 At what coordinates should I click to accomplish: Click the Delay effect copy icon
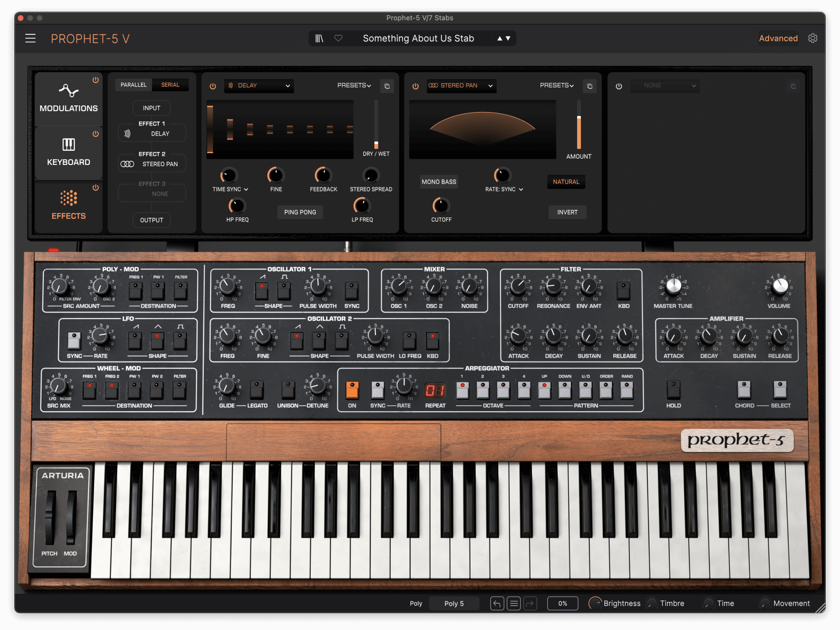pyautogui.click(x=387, y=86)
